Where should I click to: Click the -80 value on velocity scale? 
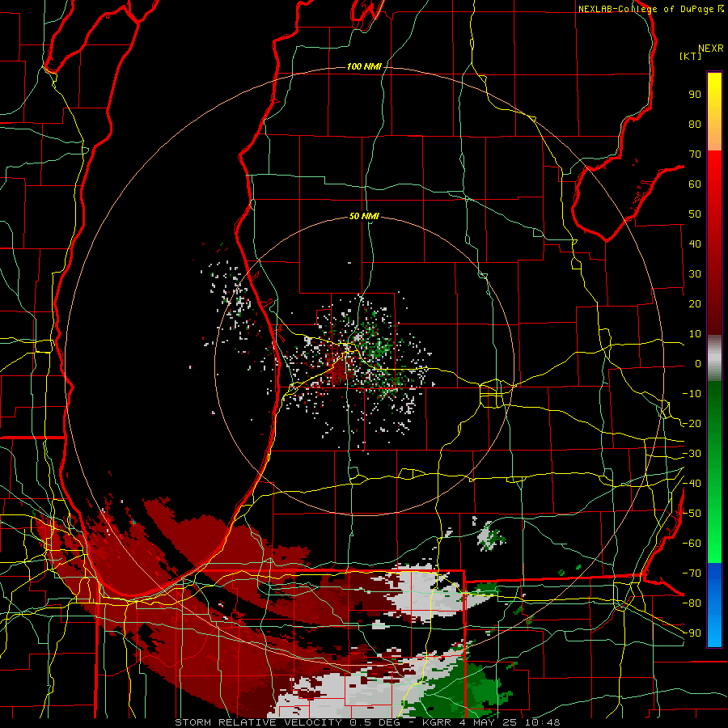pyautogui.click(x=692, y=603)
